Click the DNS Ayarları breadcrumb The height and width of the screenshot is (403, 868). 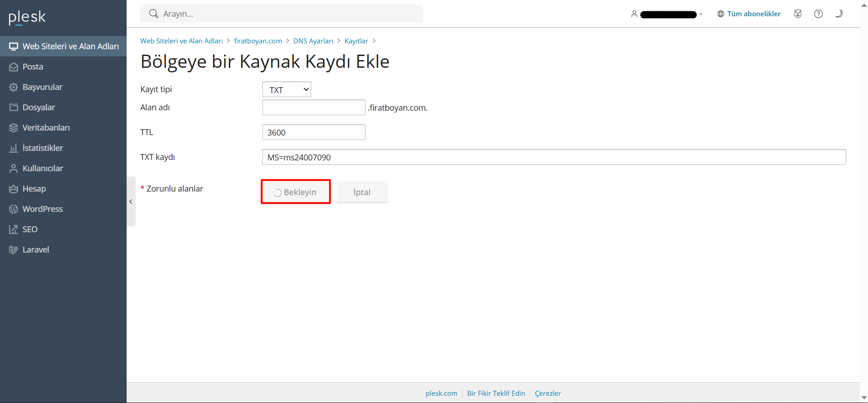tap(313, 41)
